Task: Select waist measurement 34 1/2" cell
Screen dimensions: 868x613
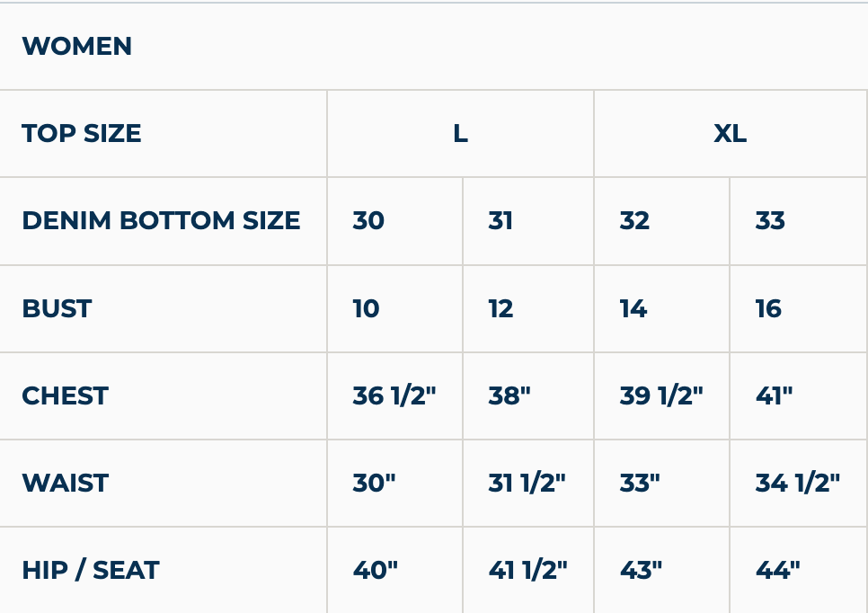Action: [x=797, y=484]
